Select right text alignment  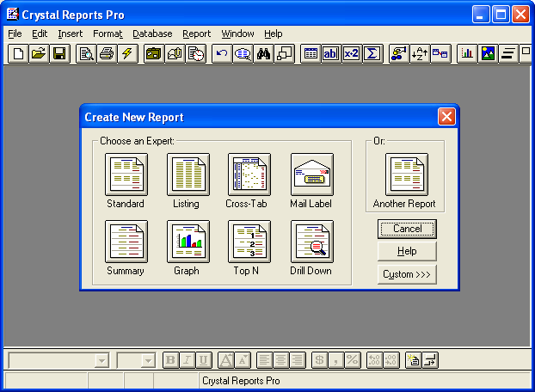[x=298, y=360]
